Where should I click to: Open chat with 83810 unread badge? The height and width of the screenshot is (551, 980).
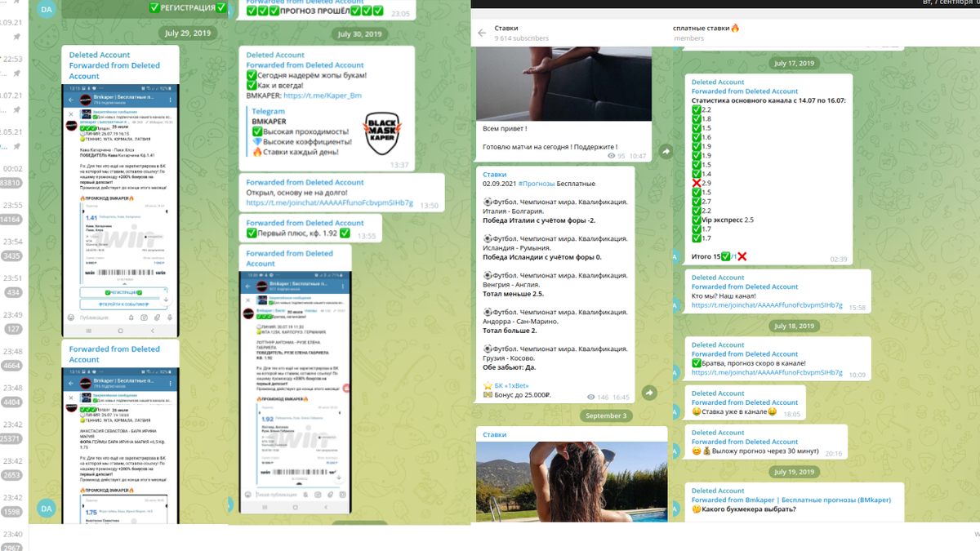pos(12,184)
